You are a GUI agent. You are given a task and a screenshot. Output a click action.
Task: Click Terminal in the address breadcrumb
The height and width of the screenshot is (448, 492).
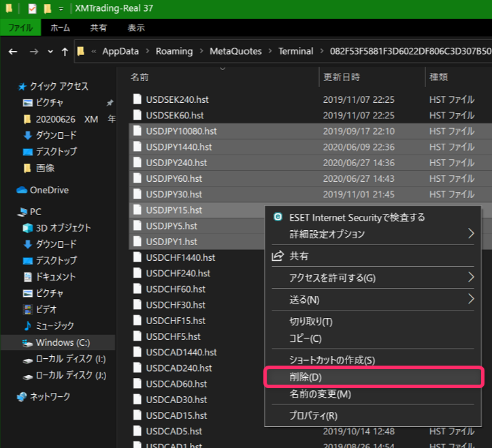(x=296, y=51)
